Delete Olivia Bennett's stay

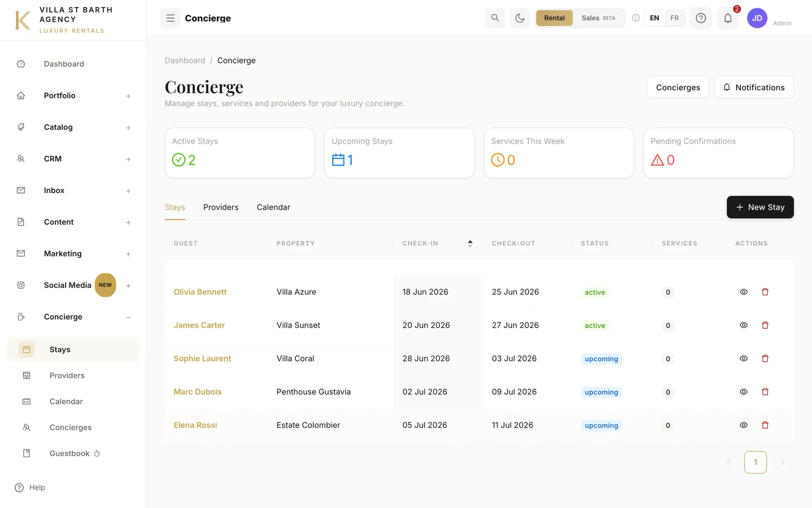pos(765,292)
